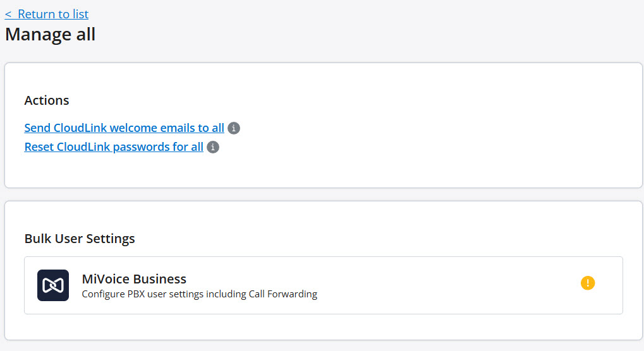Screen dimensions: 644x351
Task: Click the Manage all page heading
Action: click(x=50, y=35)
